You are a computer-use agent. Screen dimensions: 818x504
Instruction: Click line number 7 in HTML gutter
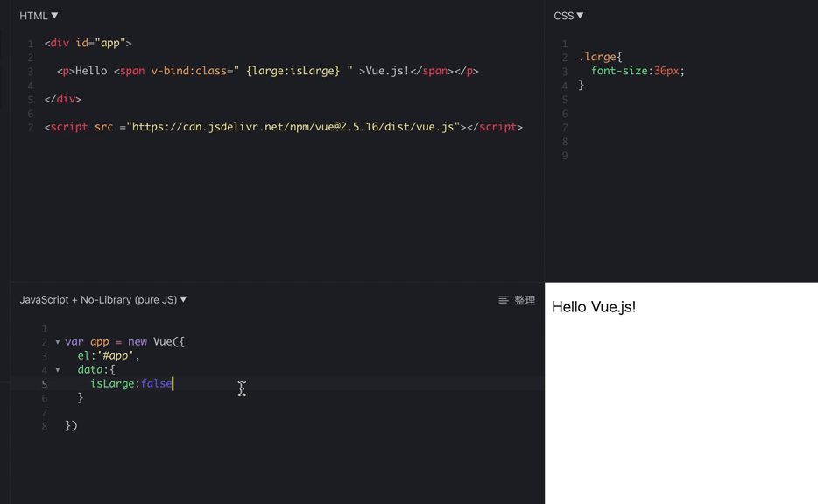pyautogui.click(x=31, y=128)
